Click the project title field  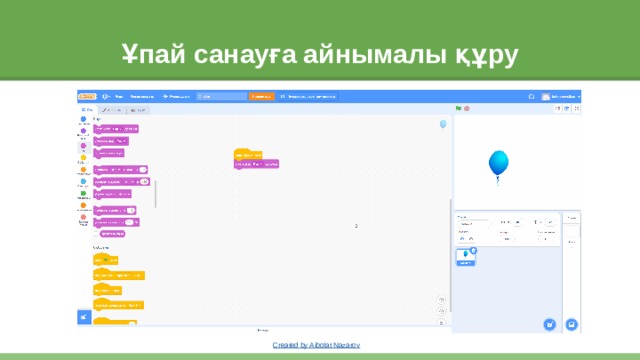222,96
